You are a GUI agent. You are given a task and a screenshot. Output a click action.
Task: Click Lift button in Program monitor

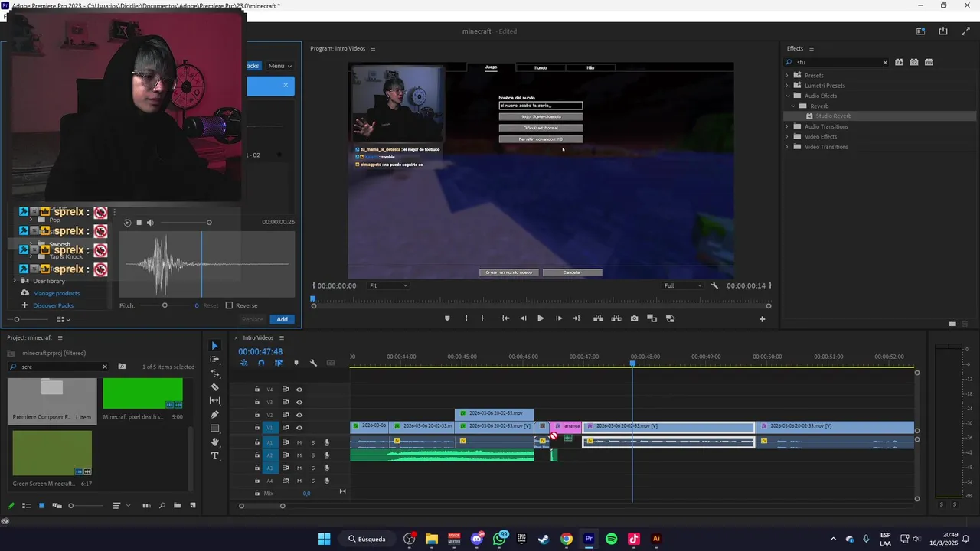point(598,318)
